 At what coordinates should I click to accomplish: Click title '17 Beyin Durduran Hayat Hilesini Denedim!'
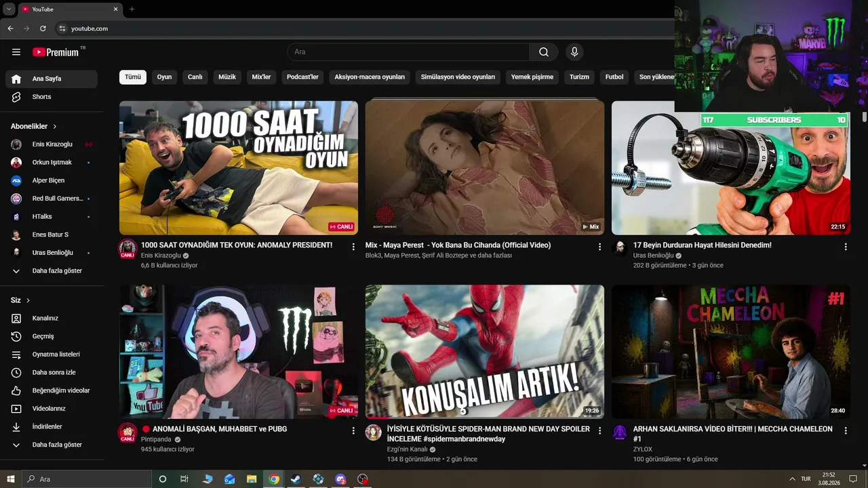click(x=703, y=245)
